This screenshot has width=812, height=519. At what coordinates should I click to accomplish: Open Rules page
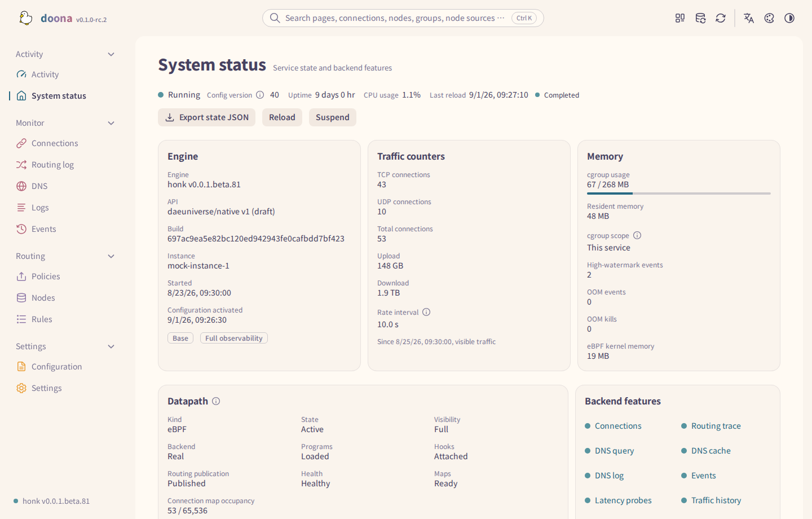click(65, 319)
